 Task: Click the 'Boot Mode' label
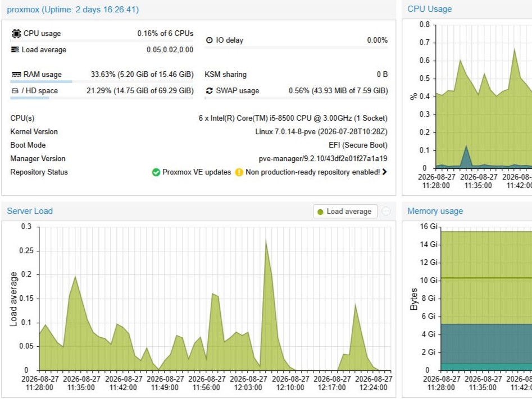(28, 145)
